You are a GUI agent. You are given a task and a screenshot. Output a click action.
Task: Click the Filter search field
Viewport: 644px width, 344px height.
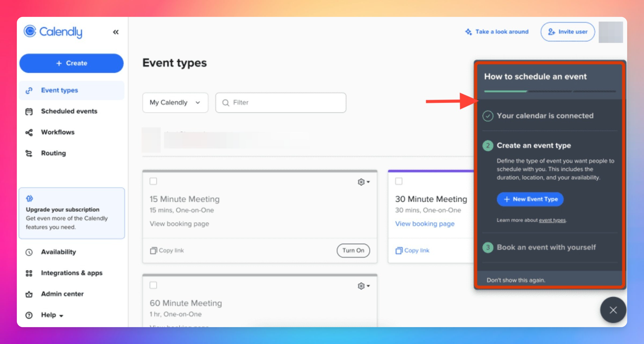click(281, 102)
